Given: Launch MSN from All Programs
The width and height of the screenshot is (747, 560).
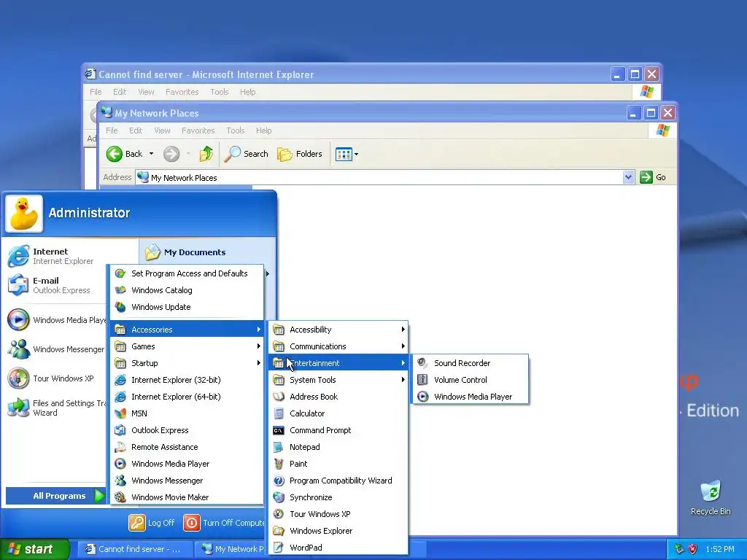Looking at the screenshot, I should click(187, 413).
